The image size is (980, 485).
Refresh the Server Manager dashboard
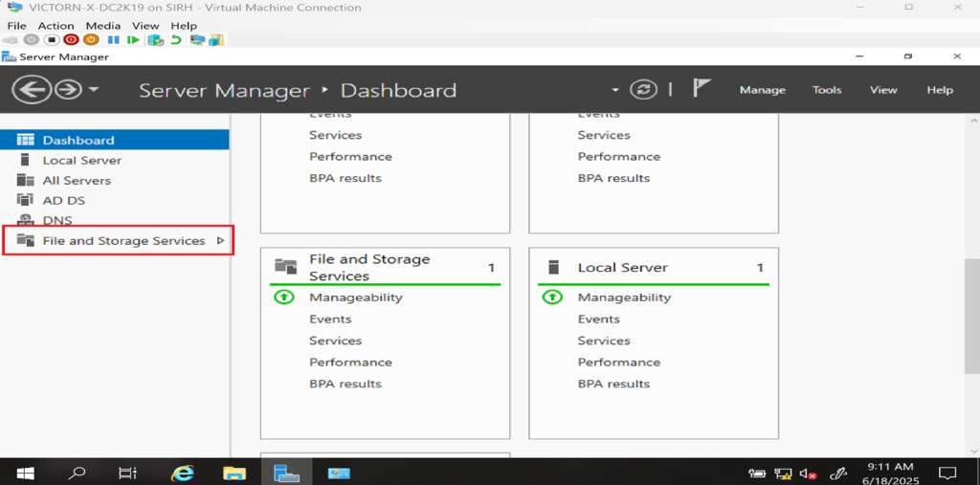(644, 90)
